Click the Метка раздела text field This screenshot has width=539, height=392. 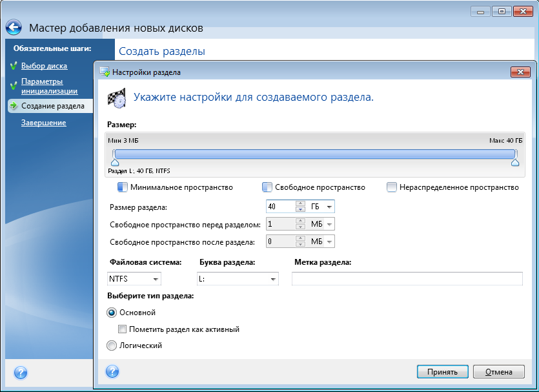[407, 279]
